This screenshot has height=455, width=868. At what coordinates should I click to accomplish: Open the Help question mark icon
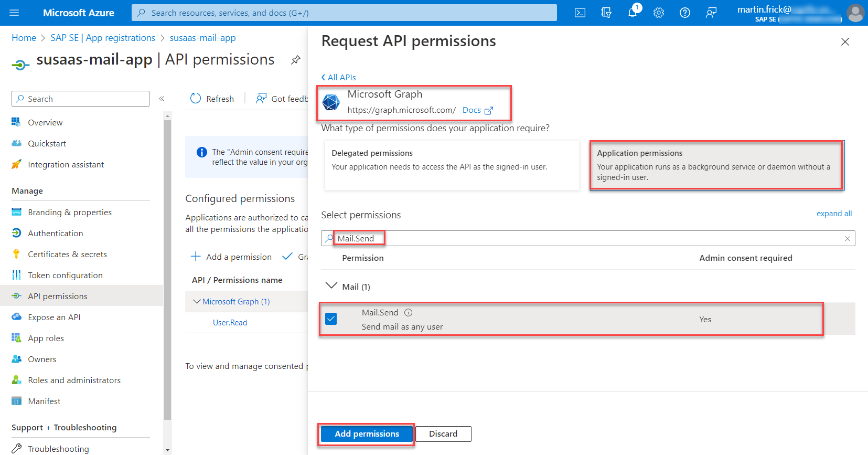[x=685, y=13]
